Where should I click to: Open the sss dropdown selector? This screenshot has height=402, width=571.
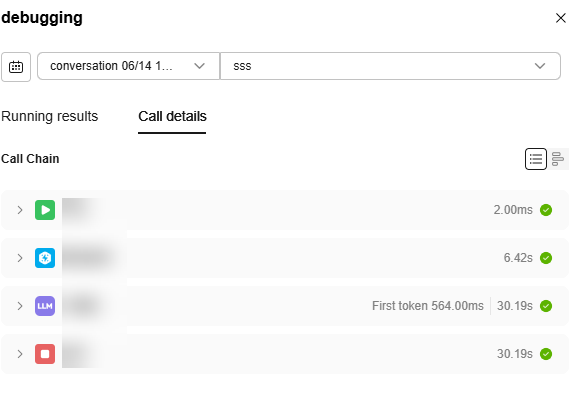[390, 66]
